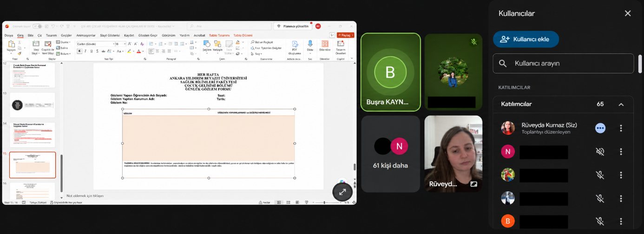Open the Eklentiler add-ins icon

[x=325, y=44]
